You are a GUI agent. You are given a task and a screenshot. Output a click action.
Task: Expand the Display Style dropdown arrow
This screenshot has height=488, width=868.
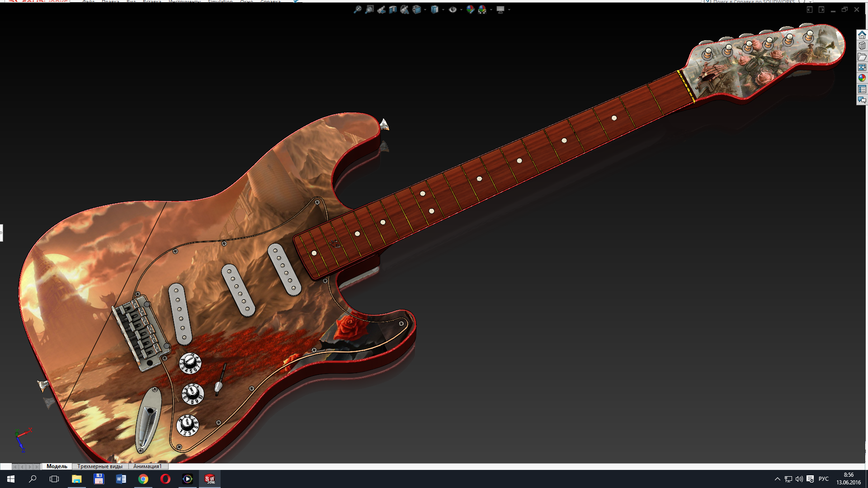[x=443, y=9]
